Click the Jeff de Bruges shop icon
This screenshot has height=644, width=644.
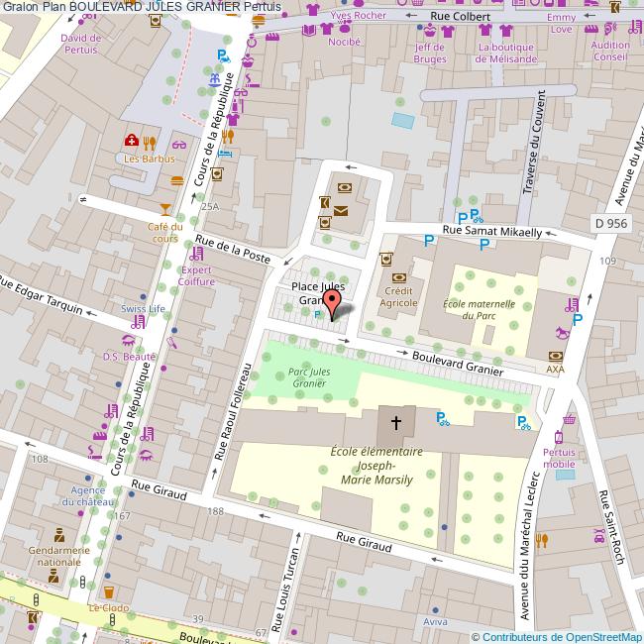pos(431,31)
